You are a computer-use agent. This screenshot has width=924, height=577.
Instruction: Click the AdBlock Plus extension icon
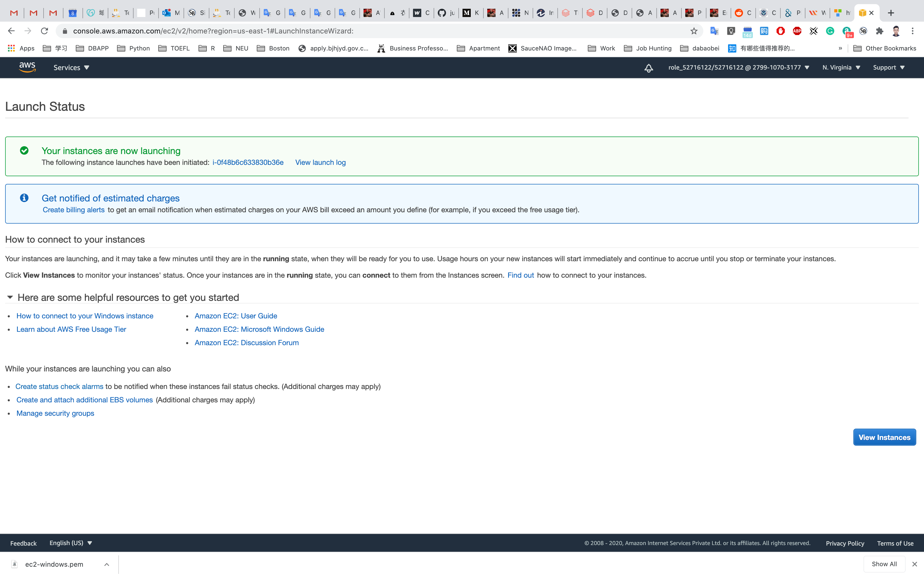[797, 31]
